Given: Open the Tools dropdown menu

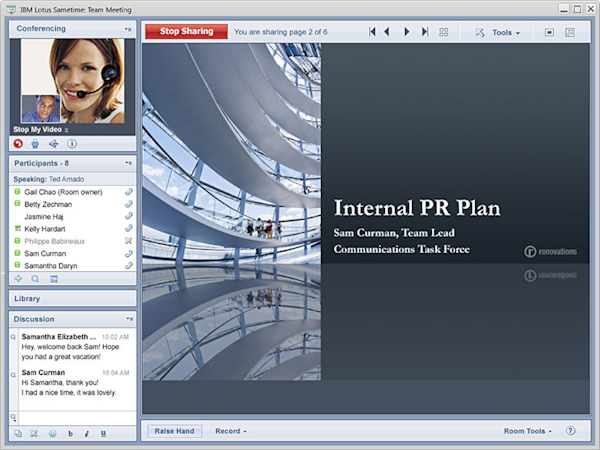Looking at the screenshot, I should click(506, 33).
